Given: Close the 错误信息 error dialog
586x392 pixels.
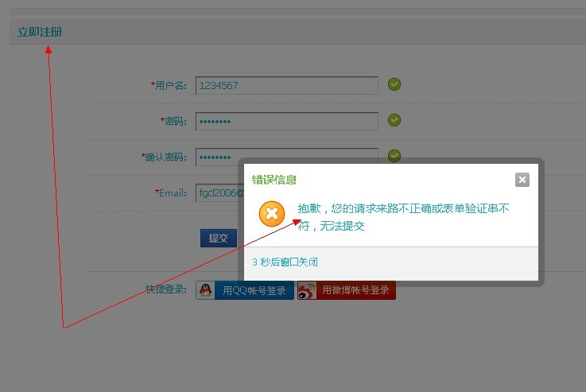Looking at the screenshot, I should (522, 180).
